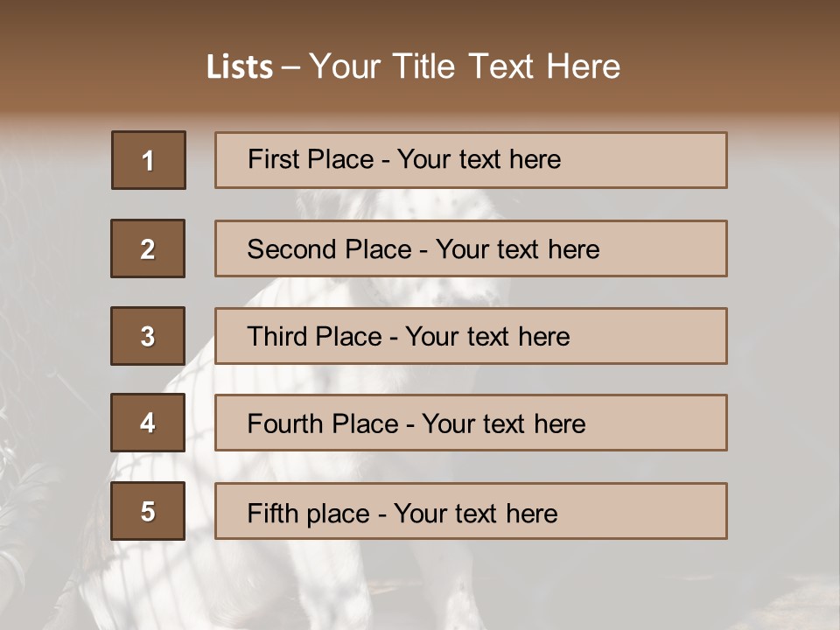840x630 pixels.
Task: Click the number 5 box
Action: [x=148, y=511]
